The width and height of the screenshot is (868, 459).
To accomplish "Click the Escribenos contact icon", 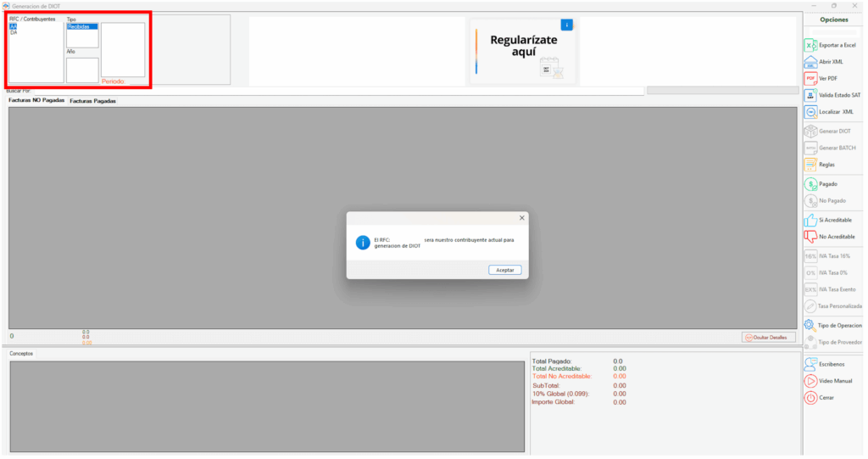I will pos(810,363).
